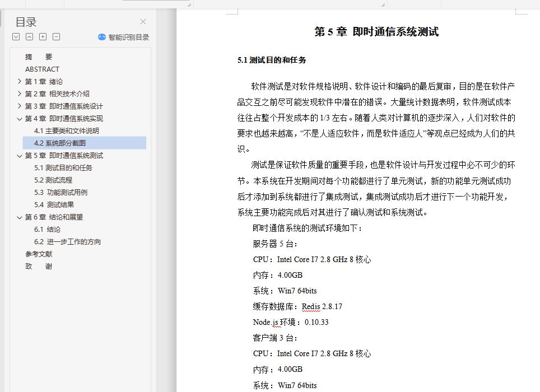Click the minus icon in 目录 toolbar
Viewport: 540px width, 392px height.
(56, 37)
